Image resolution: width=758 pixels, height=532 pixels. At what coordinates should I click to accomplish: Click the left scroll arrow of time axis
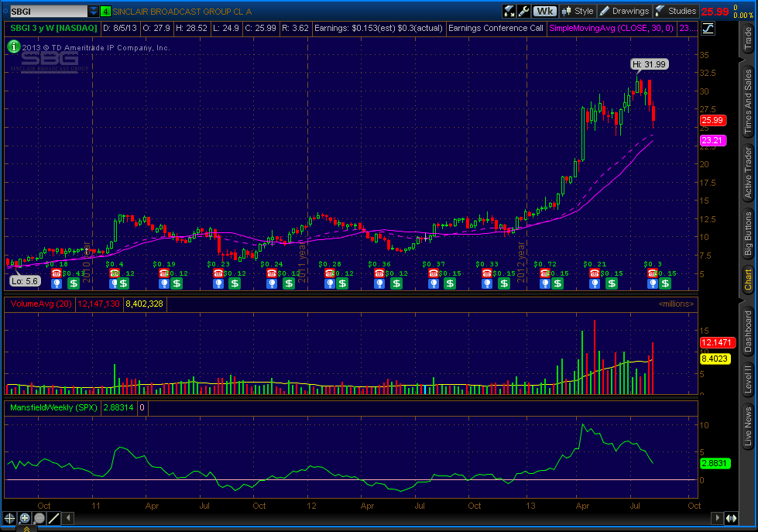click(x=69, y=519)
